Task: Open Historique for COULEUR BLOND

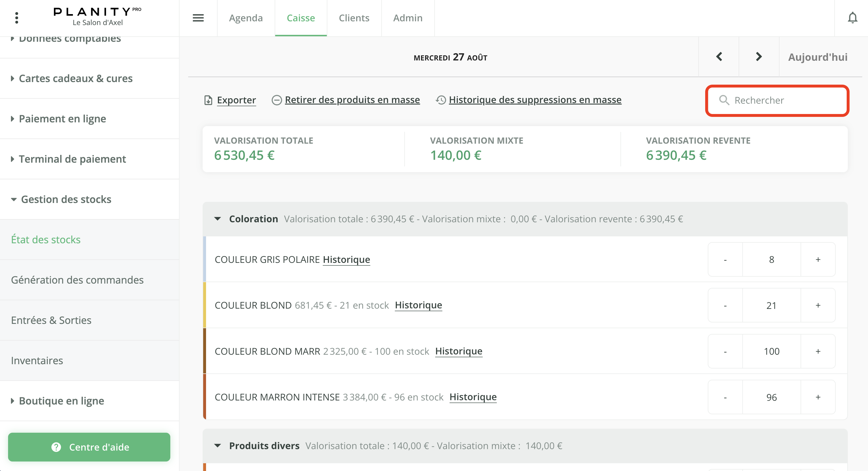Action: coord(418,305)
